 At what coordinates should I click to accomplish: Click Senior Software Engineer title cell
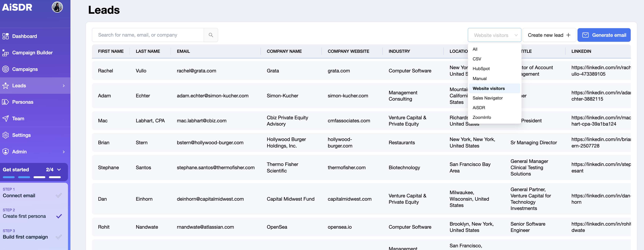[x=528, y=227]
